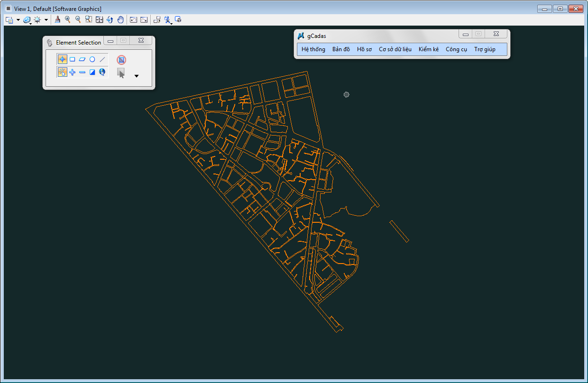Toggle the Individual selection method
The width and height of the screenshot is (588, 383).
[x=62, y=59]
